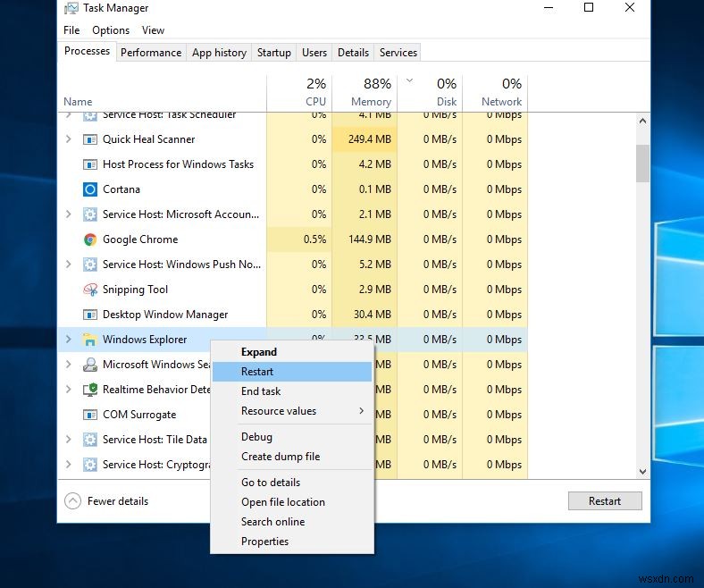
Task: Click the Microsoft Windows Search icon
Action: (x=90, y=365)
